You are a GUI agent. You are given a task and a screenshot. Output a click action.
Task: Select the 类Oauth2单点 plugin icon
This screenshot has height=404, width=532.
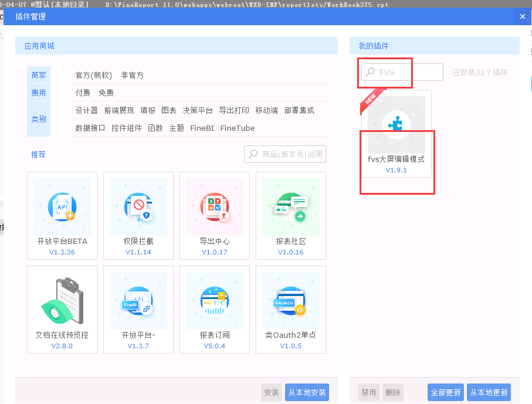pyautogui.click(x=290, y=301)
